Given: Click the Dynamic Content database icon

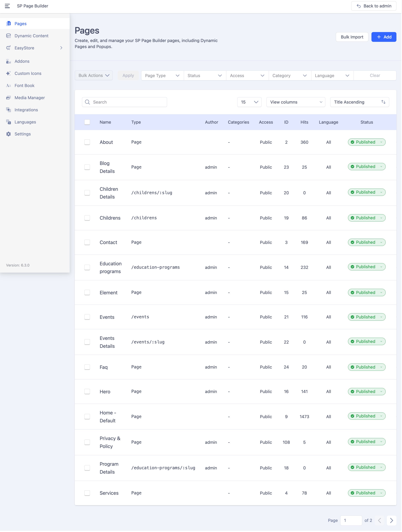Looking at the screenshot, I should point(8,36).
